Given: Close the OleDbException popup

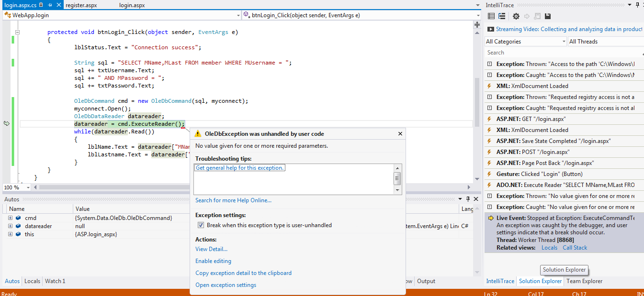Looking at the screenshot, I should click(x=400, y=134).
